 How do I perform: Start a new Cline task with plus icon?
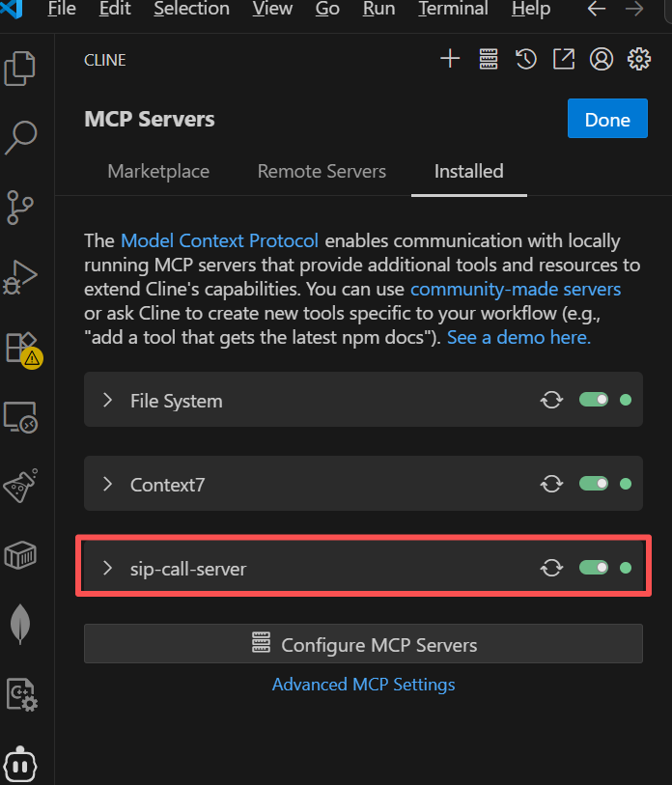click(x=450, y=59)
